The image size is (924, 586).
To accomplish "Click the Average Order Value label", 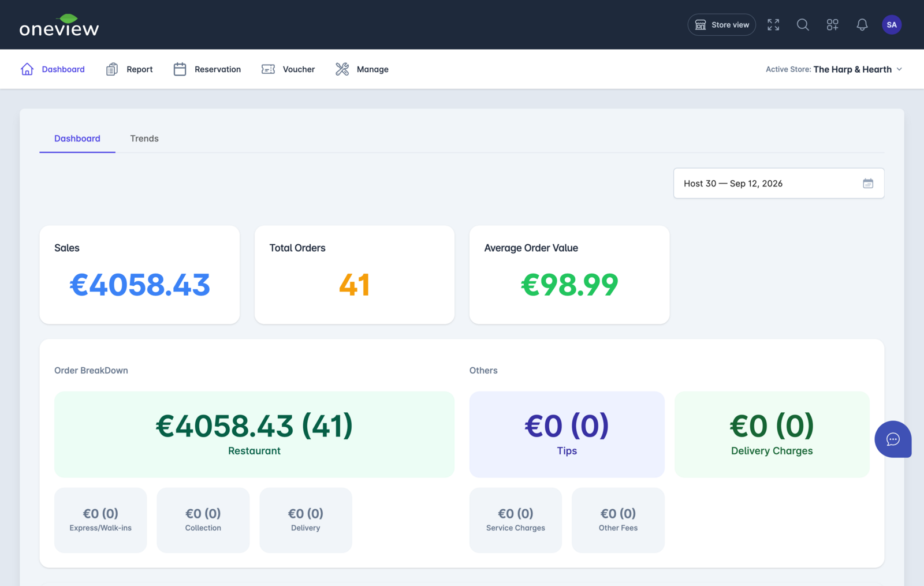I will 531,248.
